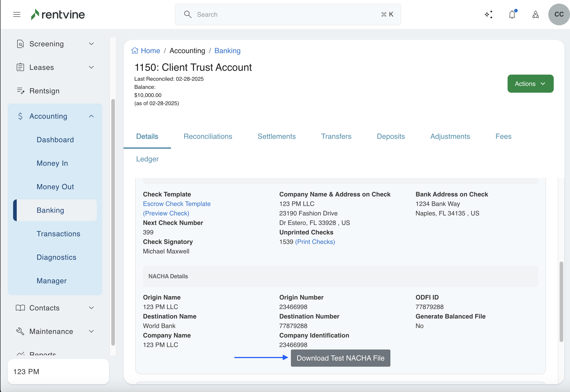Select Money Out in the sidebar

pyautogui.click(x=55, y=187)
